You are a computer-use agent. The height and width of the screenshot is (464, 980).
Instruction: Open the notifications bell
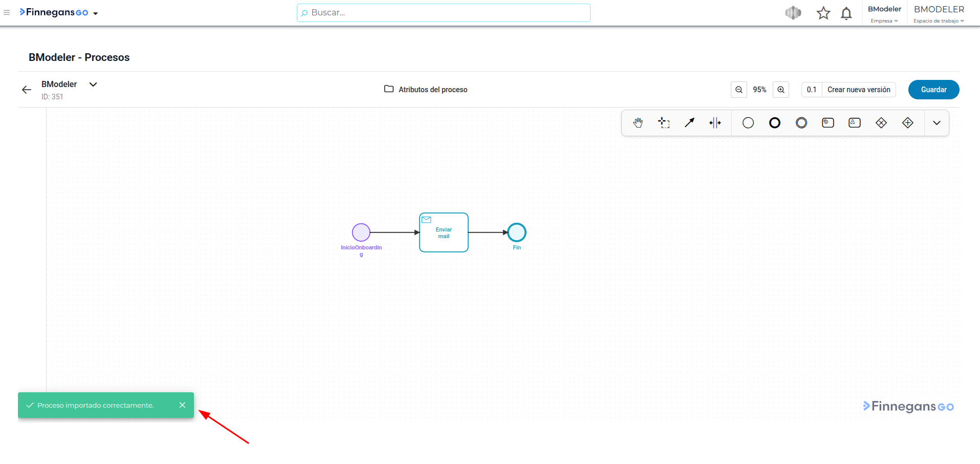click(846, 13)
